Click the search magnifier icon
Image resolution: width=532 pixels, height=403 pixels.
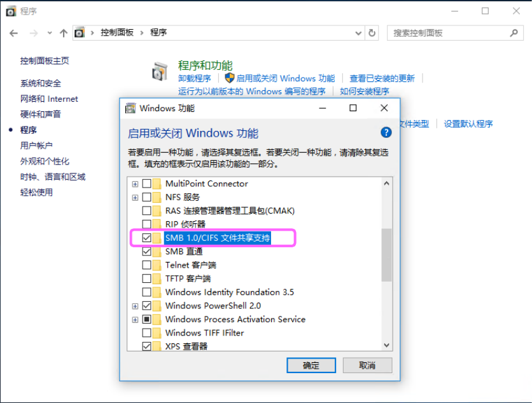point(514,33)
